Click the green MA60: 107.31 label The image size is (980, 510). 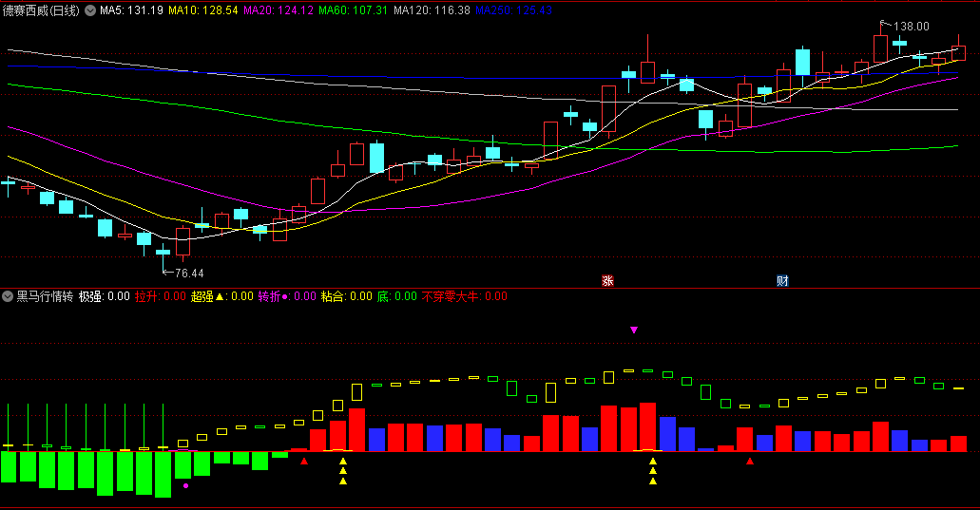coord(354,10)
